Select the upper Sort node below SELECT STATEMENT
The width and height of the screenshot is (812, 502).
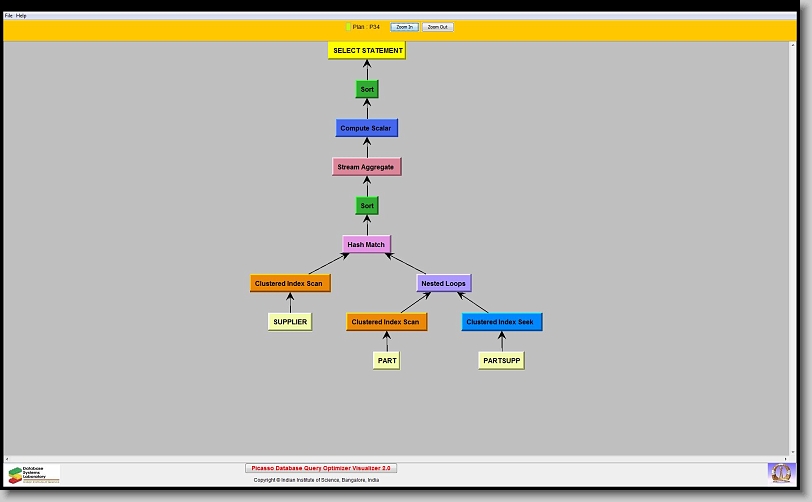coord(367,89)
